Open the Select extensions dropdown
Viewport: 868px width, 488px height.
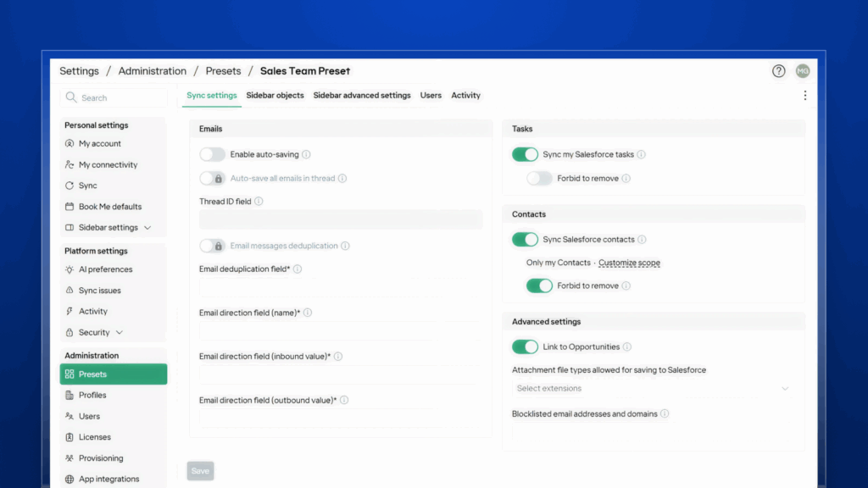(x=653, y=389)
